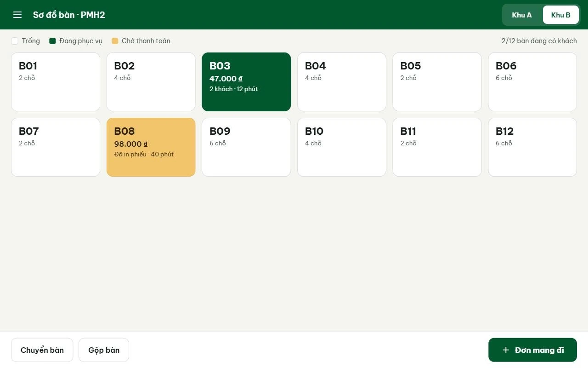588x368 pixels.
Task: Select table B07
Action: point(56,147)
